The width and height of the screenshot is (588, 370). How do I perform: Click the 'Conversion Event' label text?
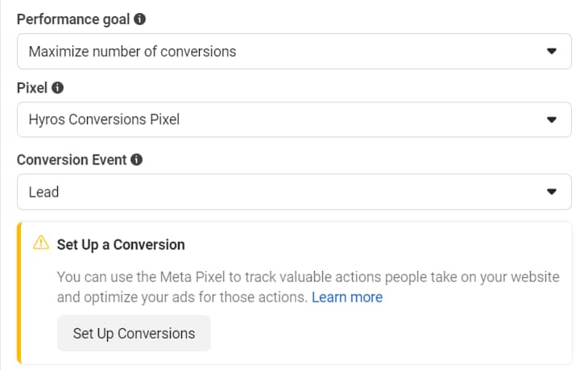click(x=72, y=160)
